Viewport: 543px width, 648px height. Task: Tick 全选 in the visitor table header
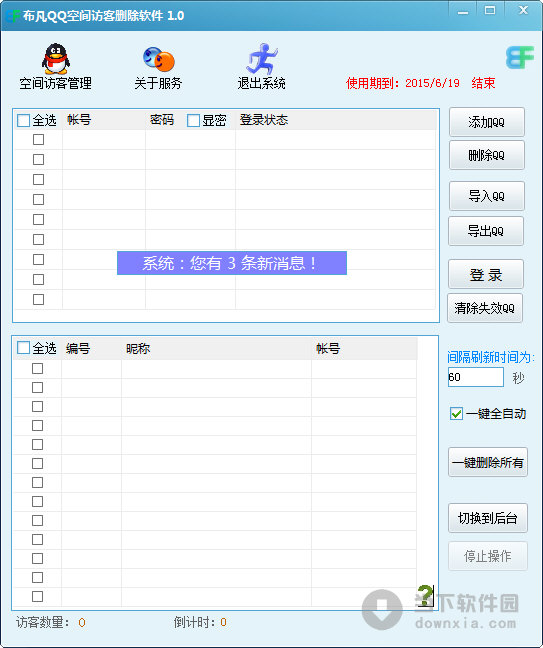click(24, 348)
